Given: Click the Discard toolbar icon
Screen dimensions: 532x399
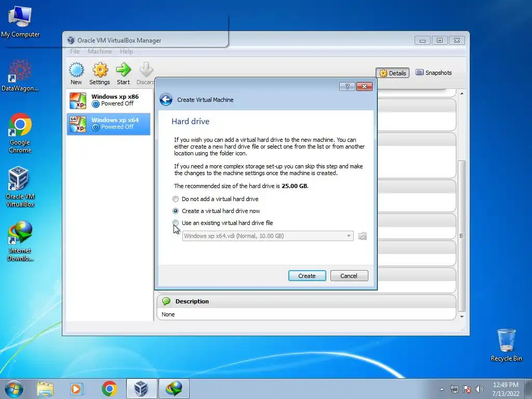Looking at the screenshot, I should pos(146,73).
